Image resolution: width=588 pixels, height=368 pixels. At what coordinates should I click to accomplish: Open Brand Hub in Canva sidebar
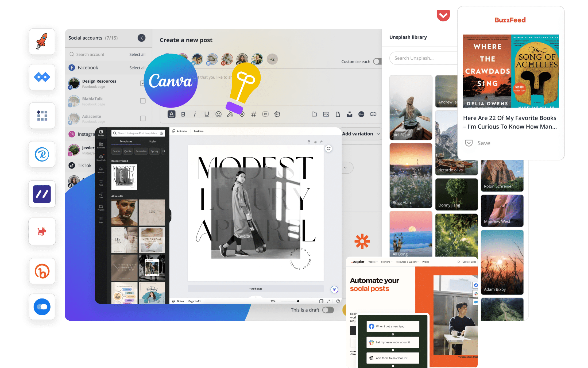[101, 158]
